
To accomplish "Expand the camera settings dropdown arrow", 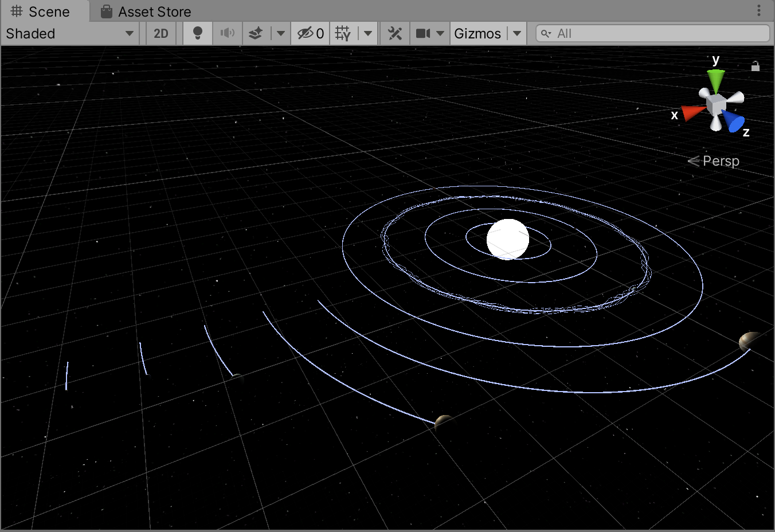I will pyautogui.click(x=440, y=33).
